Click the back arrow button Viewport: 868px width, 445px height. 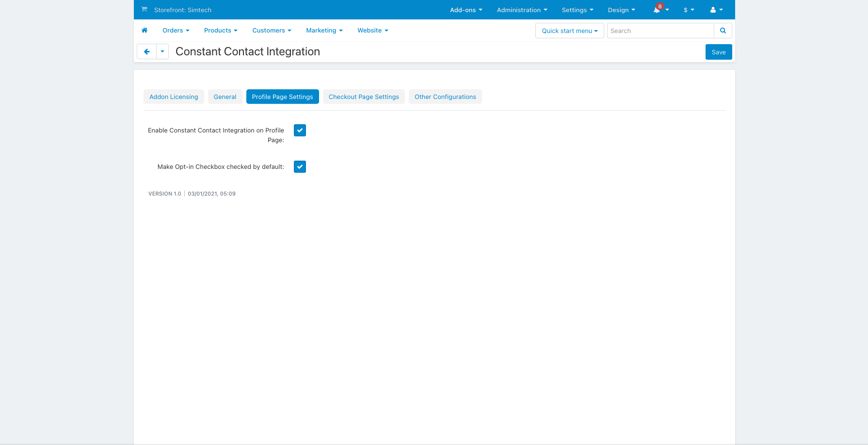click(146, 51)
